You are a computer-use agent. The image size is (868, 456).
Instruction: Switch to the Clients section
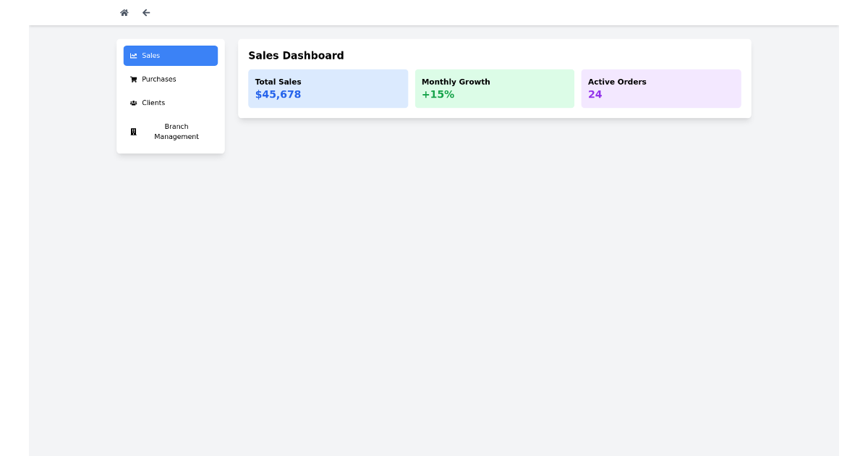153,102
